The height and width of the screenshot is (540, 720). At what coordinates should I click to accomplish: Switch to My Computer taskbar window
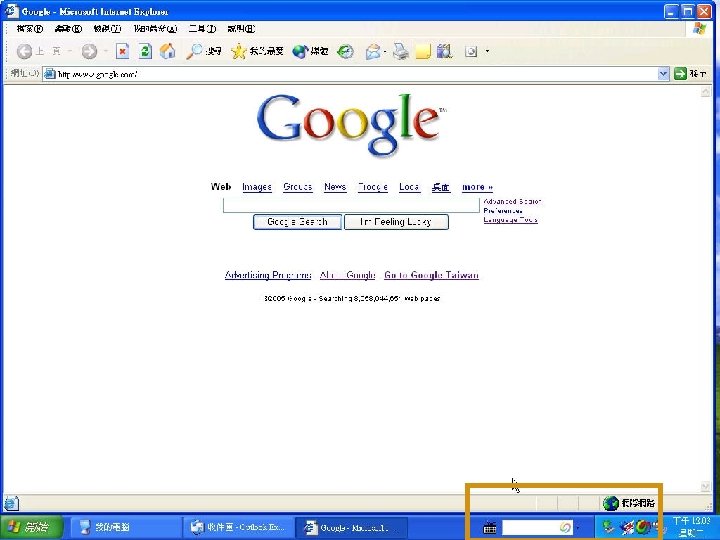point(124,527)
